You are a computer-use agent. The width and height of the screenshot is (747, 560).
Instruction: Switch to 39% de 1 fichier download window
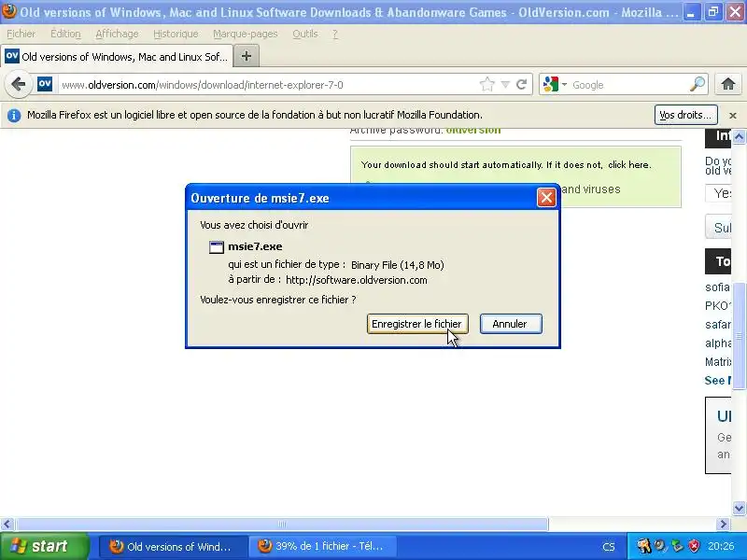(322, 546)
